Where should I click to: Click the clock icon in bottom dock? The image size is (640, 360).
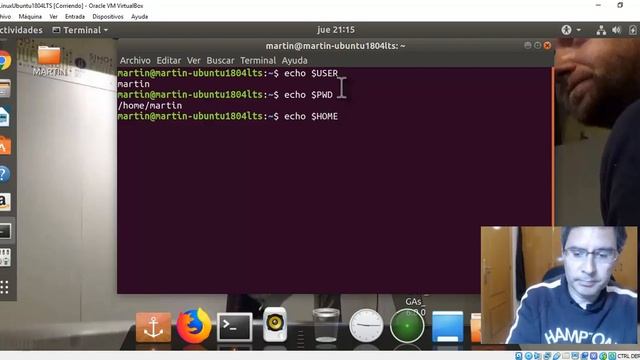tap(366, 326)
